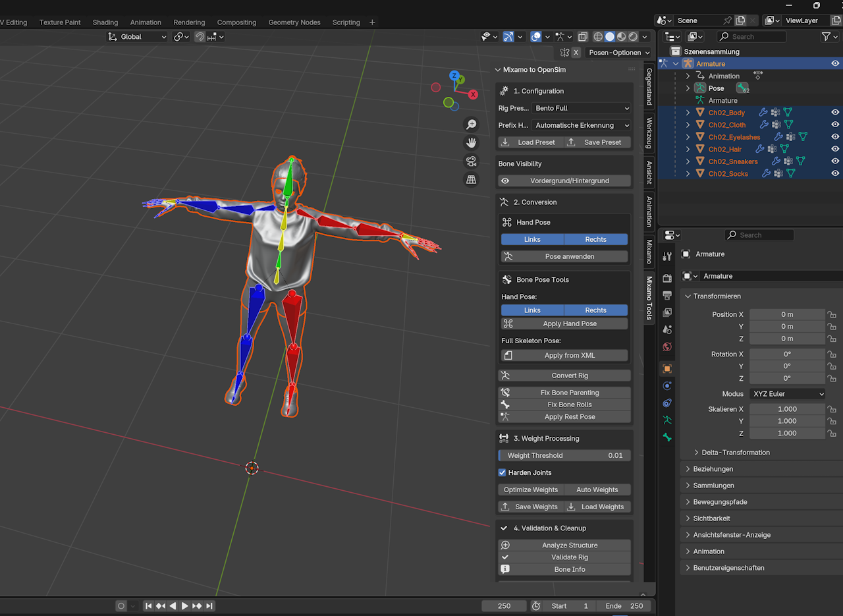Select wireframe viewport shading icon
Viewport: 843px width, 616px height.
(598, 37)
